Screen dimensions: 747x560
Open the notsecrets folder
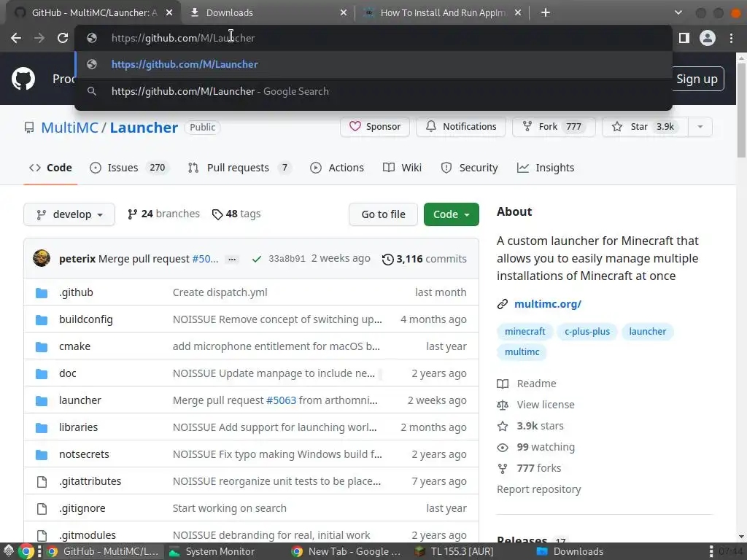coord(84,454)
